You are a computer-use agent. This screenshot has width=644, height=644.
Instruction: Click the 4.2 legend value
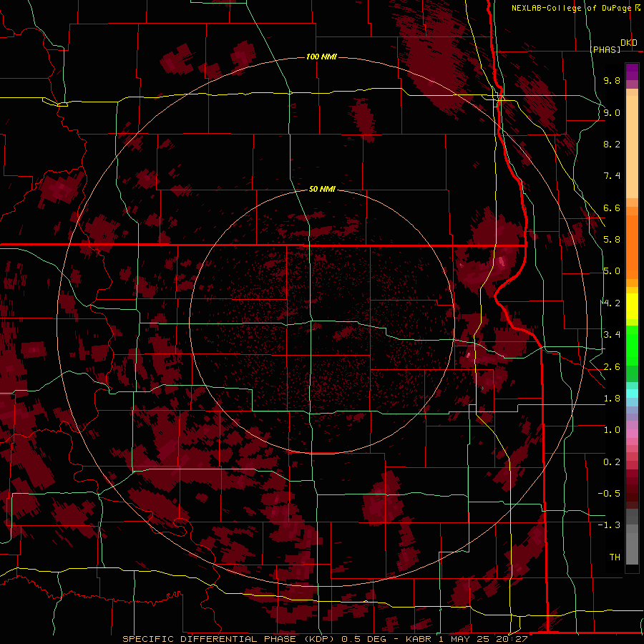point(612,303)
